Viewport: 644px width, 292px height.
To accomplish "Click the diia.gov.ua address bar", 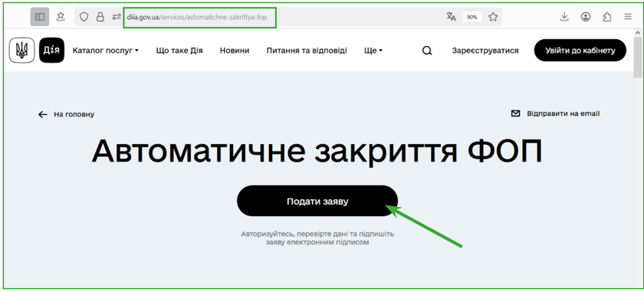I will 199,18.
